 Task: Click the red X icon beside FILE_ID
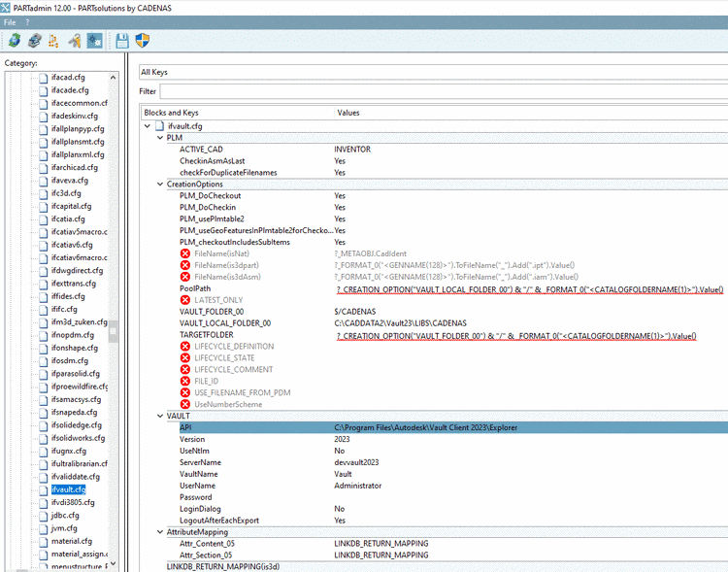[x=184, y=382]
